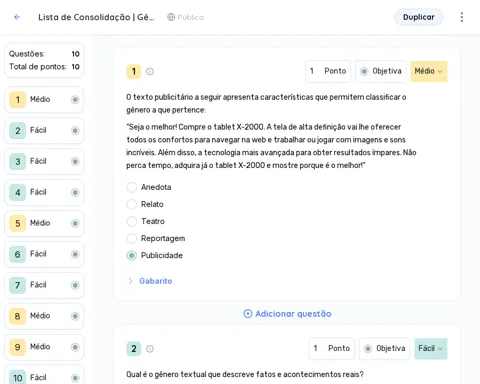Viewport: 480px width, 384px height.
Task: Click the globe icon beside Pública
Action: [x=171, y=17]
